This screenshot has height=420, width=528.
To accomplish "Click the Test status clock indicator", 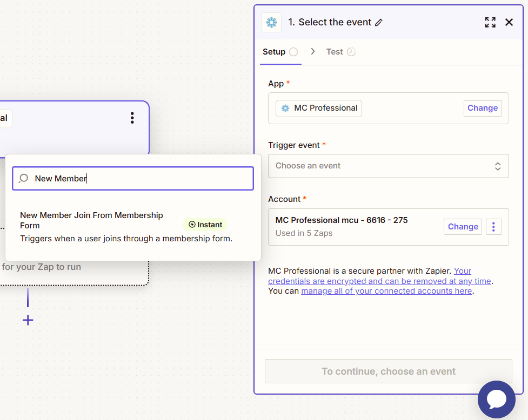I will [351, 52].
